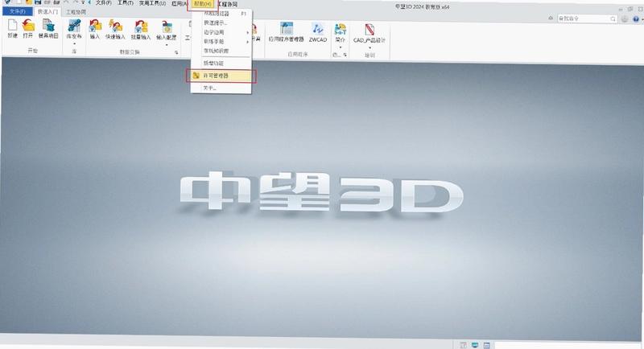
Task: Choose 帮助浏览器 F1 in Help menu
Action: pyautogui.click(x=221, y=14)
